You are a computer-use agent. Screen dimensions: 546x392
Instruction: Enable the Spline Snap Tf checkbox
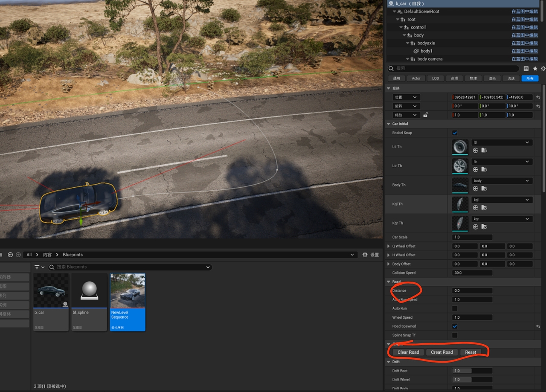click(x=455, y=335)
